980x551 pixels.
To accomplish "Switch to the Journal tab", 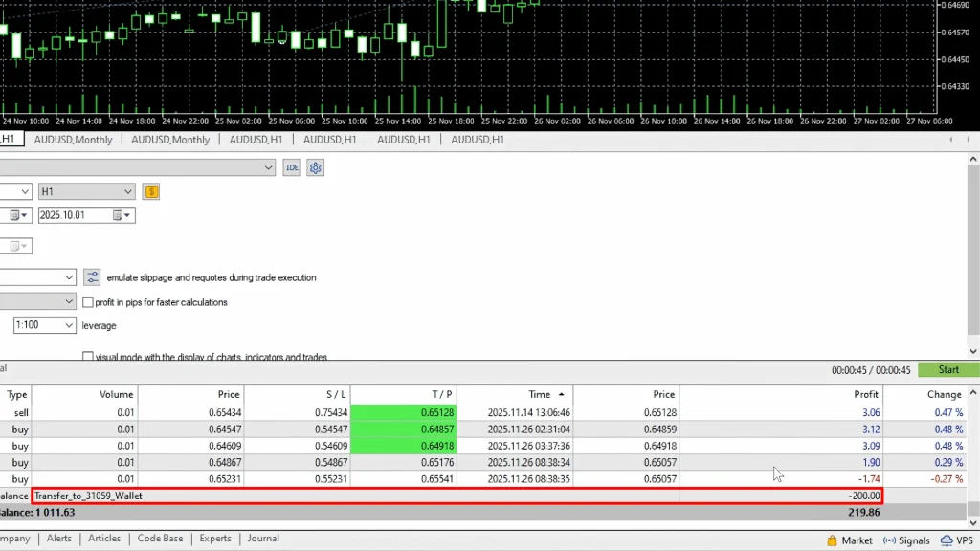I will (x=263, y=539).
